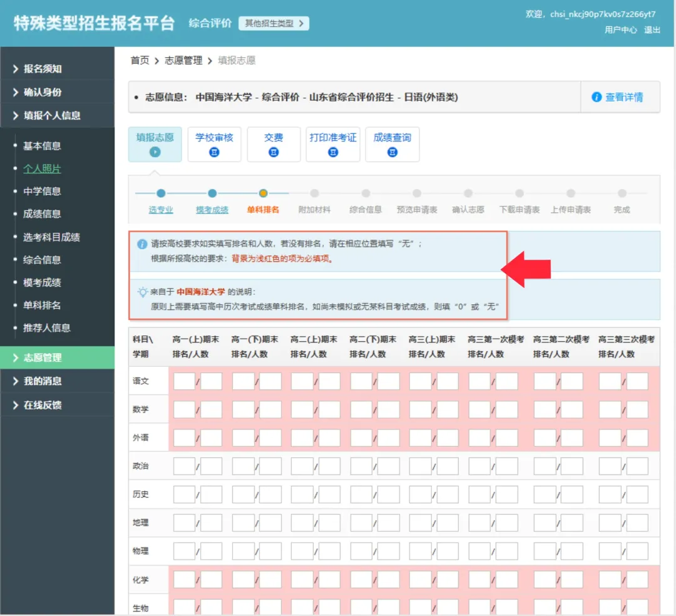The height and width of the screenshot is (616, 676).
Task: Click the hourglass icon under 学校审核
Action: point(214,151)
